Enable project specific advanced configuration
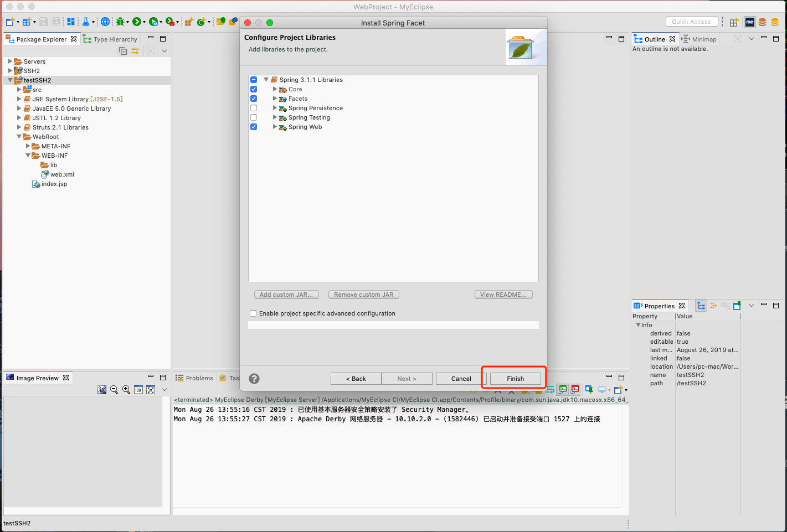The image size is (787, 532). pyautogui.click(x=253, y=313)
